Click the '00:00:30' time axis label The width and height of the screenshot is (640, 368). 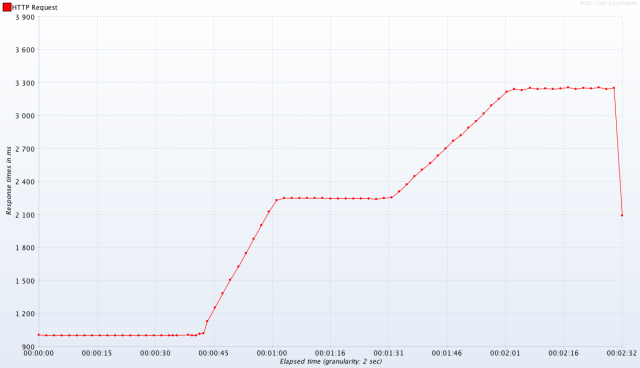(155, 353)
